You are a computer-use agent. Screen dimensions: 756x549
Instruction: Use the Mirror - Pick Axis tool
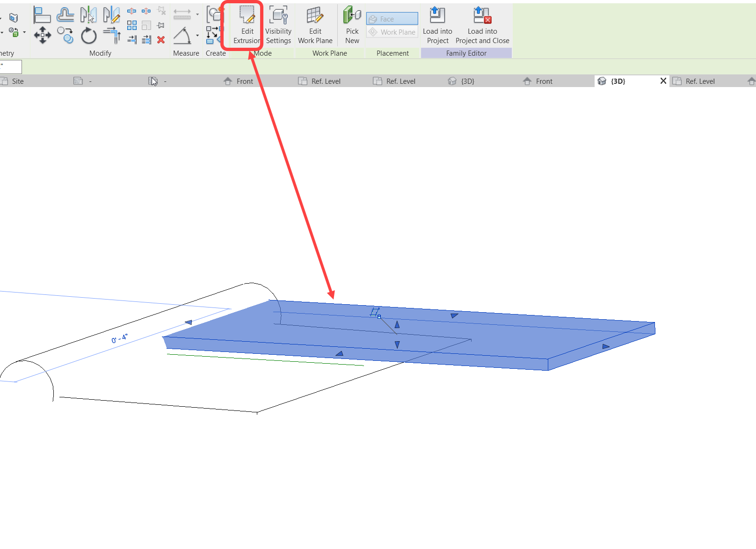89,14
